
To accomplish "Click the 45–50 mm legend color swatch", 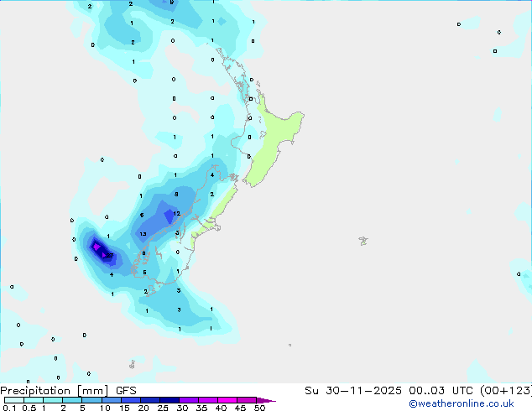I will (247, 400).
